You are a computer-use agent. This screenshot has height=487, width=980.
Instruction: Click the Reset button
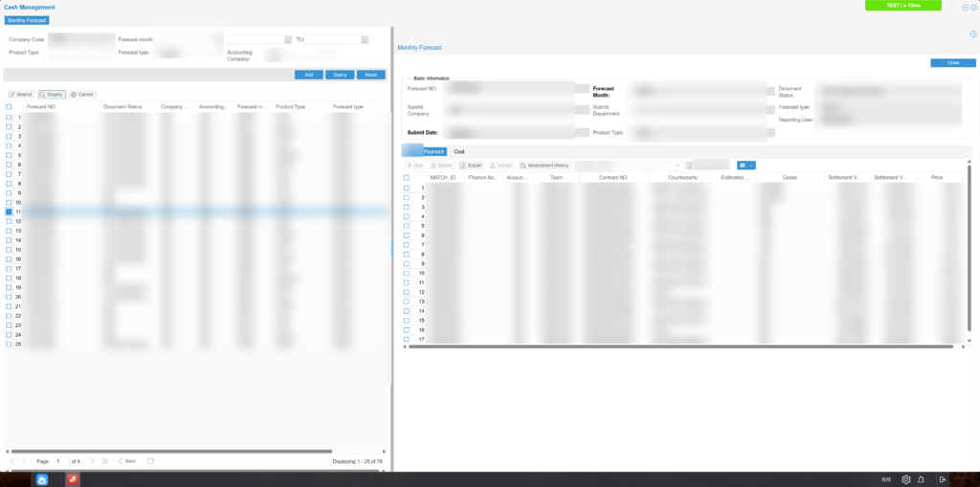(371, 75)
